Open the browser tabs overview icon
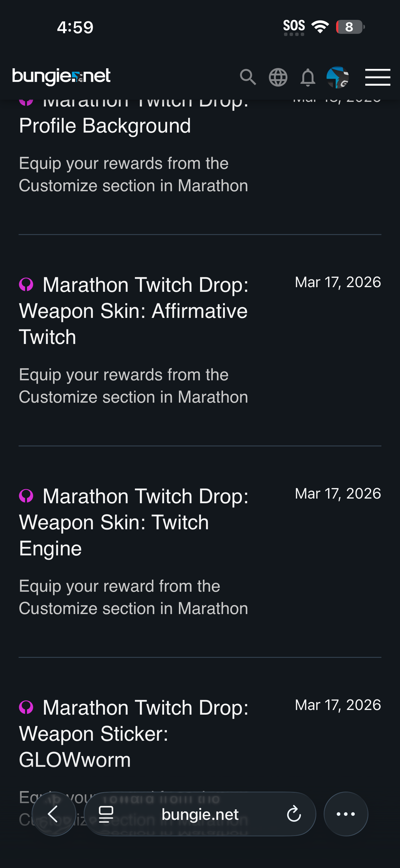This screenshot has height=868, width=400. click(x=106, y=814)
